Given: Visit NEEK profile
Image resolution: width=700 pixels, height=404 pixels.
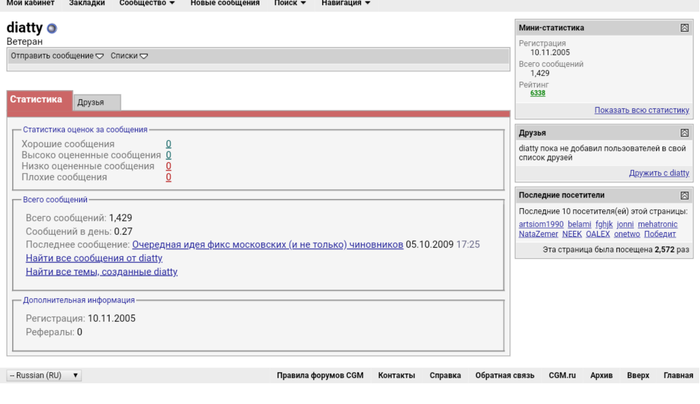Looking at the screenshot, I should coord(571,234).
